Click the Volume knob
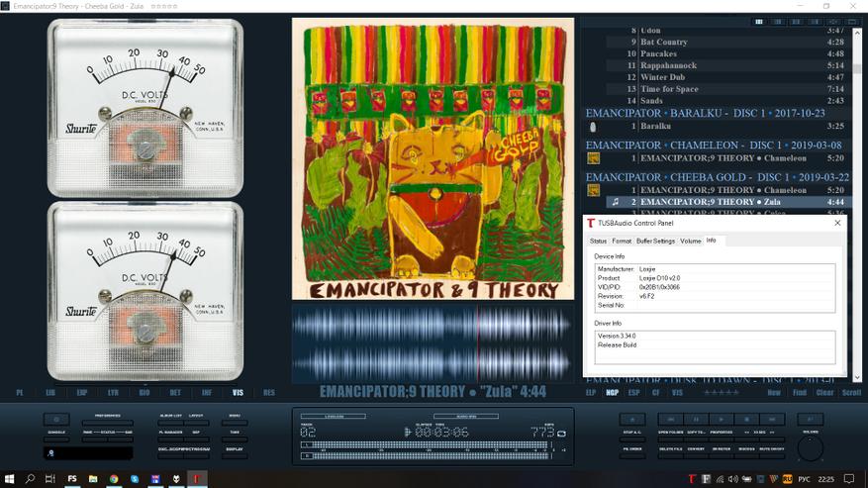The height and width of the screenshot is (488, 868). 811,448
